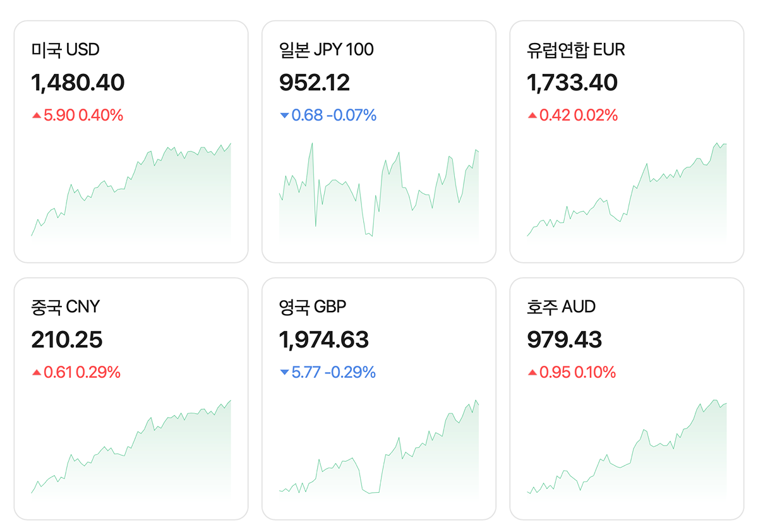758x532 pixels.
Task: Open the 호주 AUD title
Action: tap(561, 307)
